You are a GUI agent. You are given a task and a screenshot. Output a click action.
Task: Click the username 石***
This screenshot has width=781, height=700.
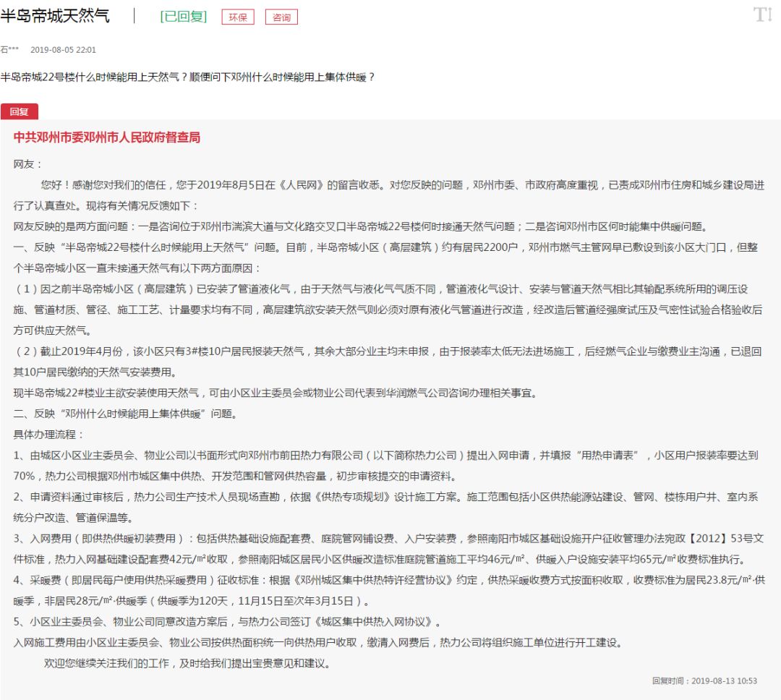click(9, 49)
